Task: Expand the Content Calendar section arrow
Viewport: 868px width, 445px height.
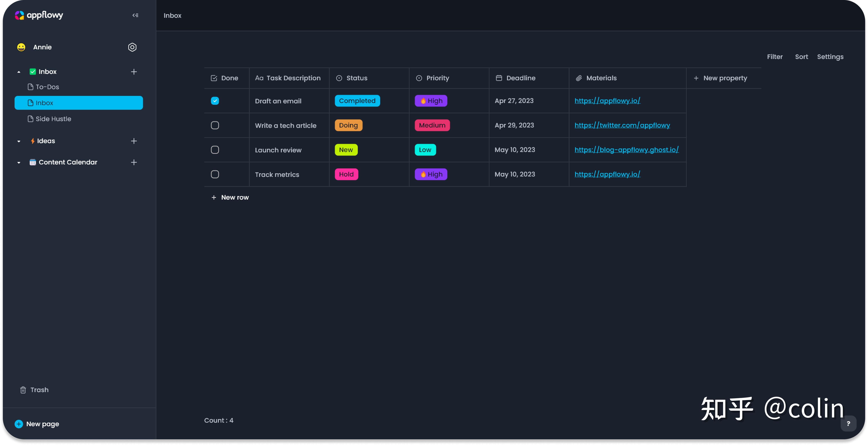Action: tap(19, 162)
